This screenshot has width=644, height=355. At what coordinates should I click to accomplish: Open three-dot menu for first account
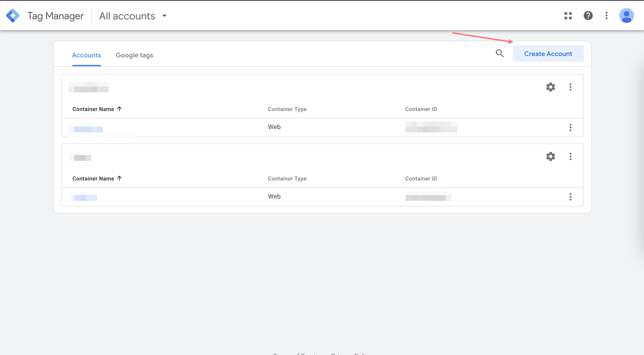[570, 87]
